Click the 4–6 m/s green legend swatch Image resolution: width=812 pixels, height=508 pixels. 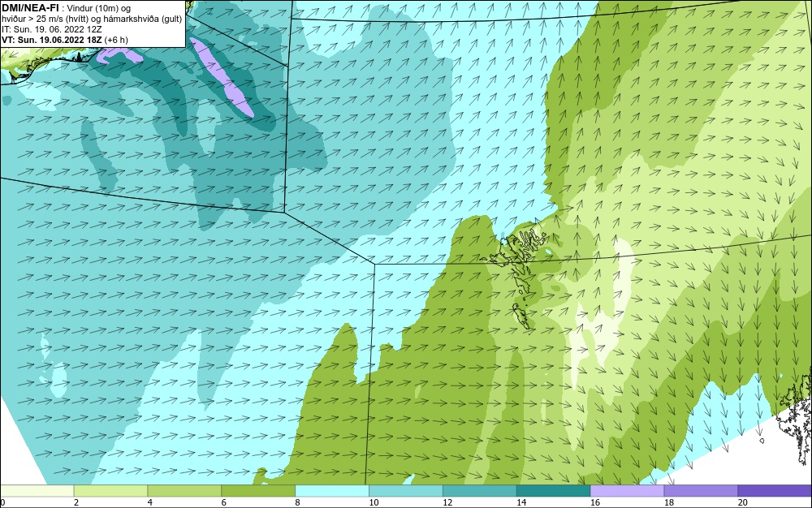[184, 491]
